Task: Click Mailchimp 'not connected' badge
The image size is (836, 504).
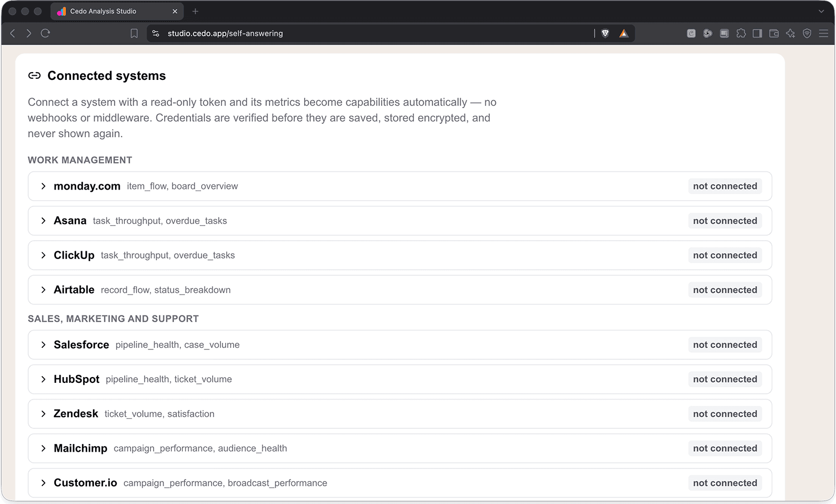Action: (x=725, y=448)
